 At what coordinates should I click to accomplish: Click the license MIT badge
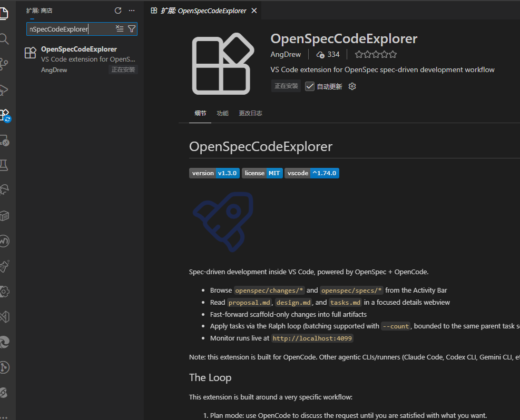coord(262,173)
